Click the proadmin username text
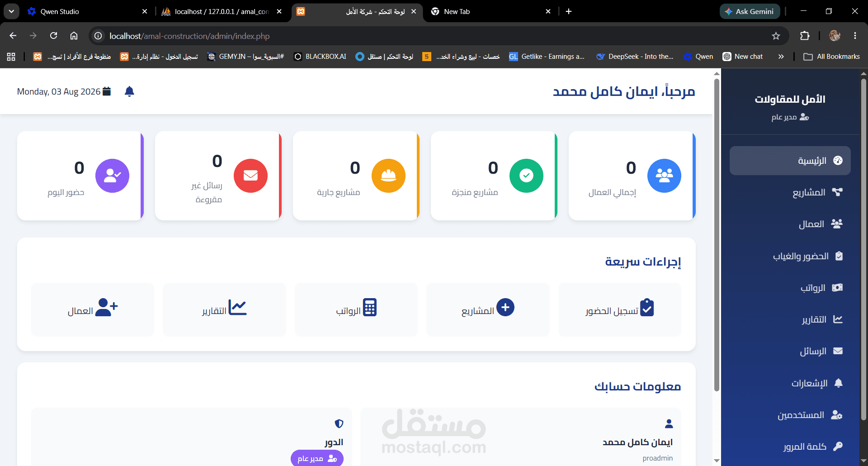The width and height of the screenshot is (868, 466). coord(658,458)
